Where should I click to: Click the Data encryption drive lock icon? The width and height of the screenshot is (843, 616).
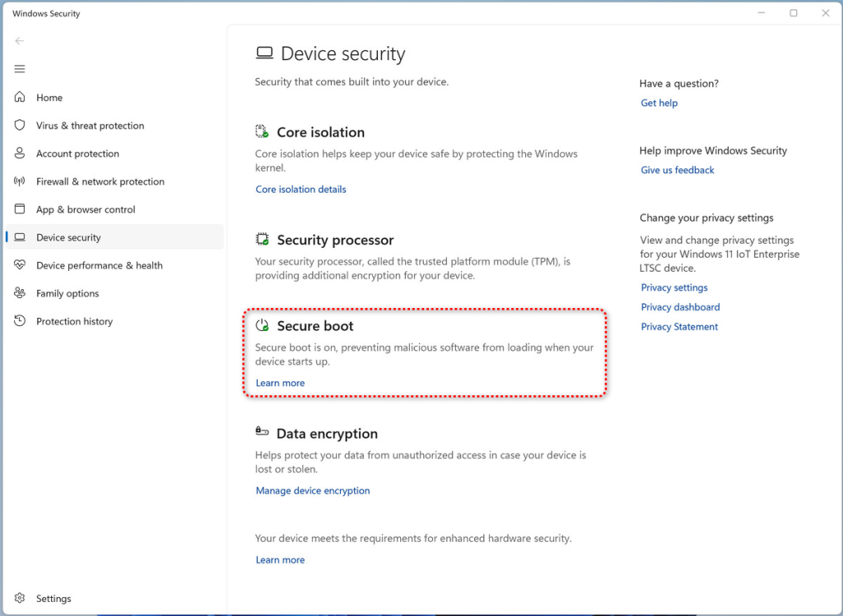(x=262, y=431)
